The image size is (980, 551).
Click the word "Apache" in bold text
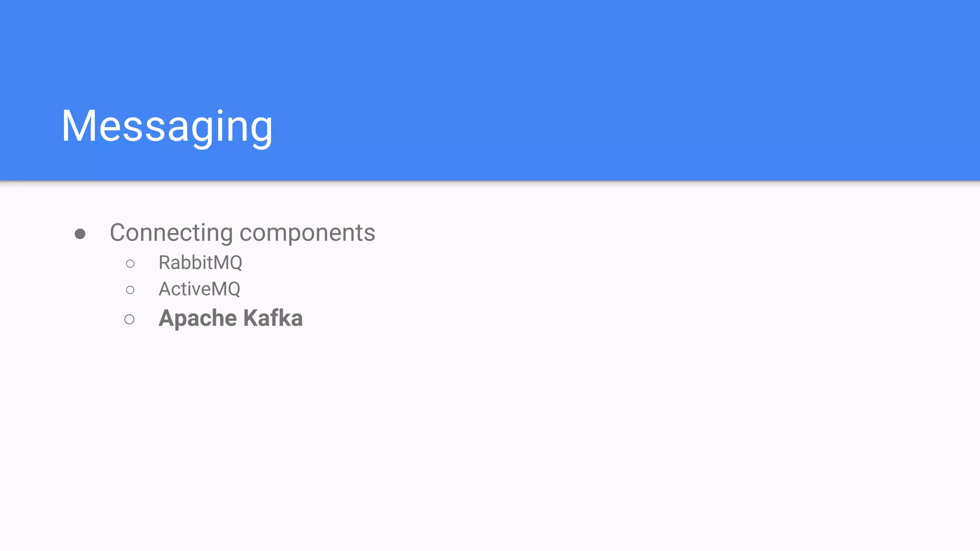point(198,318)
